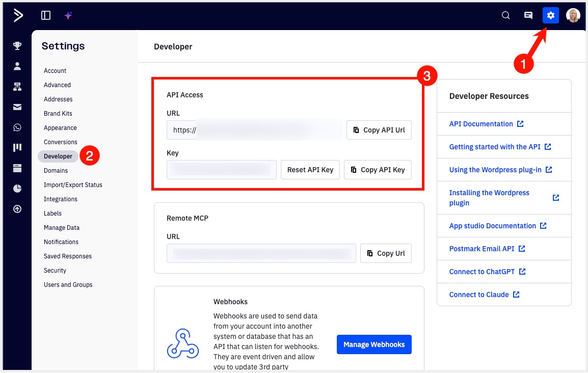
Task: Open the settings gear icon
Action: [550, 15]
